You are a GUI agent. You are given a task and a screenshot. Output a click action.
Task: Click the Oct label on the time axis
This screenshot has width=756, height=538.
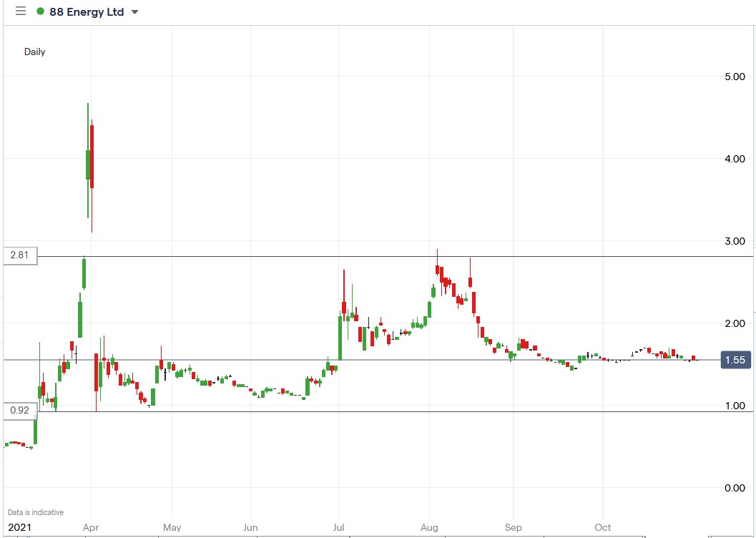click(602, 527)
